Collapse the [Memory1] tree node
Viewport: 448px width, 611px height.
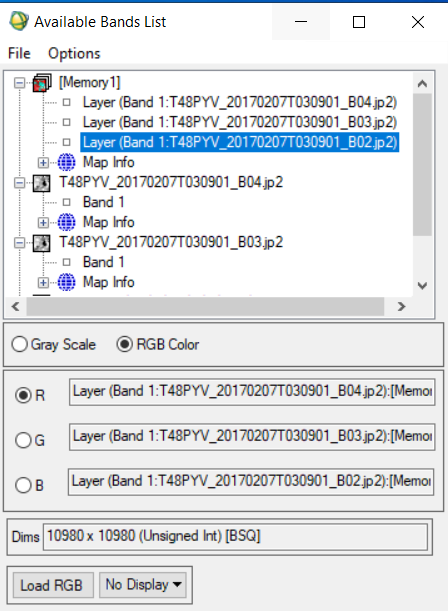tap(19, 83)
